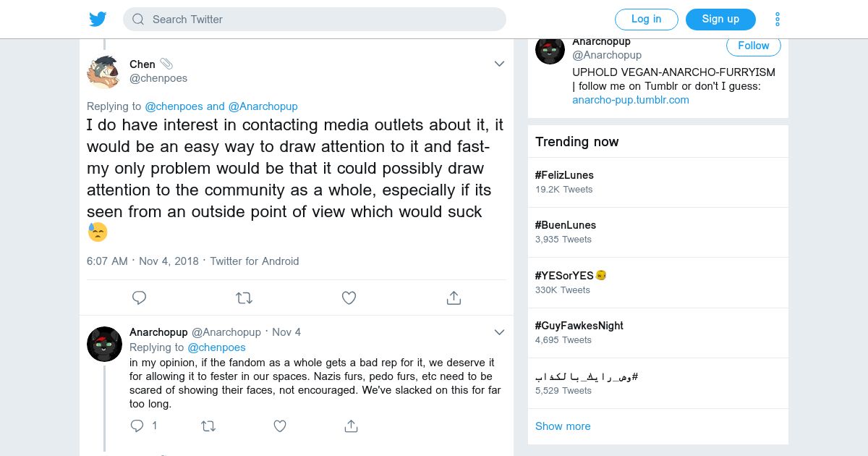Show more trending topics
Viewport: 868px width, 456px height.
click(563, 426)
